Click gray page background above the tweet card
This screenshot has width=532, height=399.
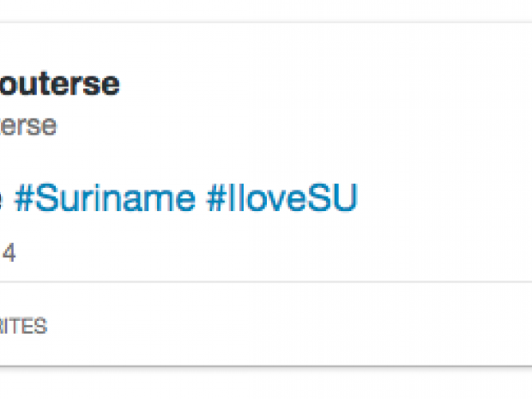pyautogui.click(x=257, y=9)
